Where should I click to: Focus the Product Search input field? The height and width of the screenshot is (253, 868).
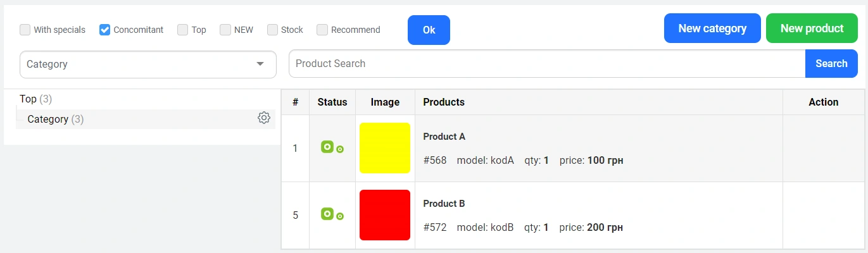point(546,64)
